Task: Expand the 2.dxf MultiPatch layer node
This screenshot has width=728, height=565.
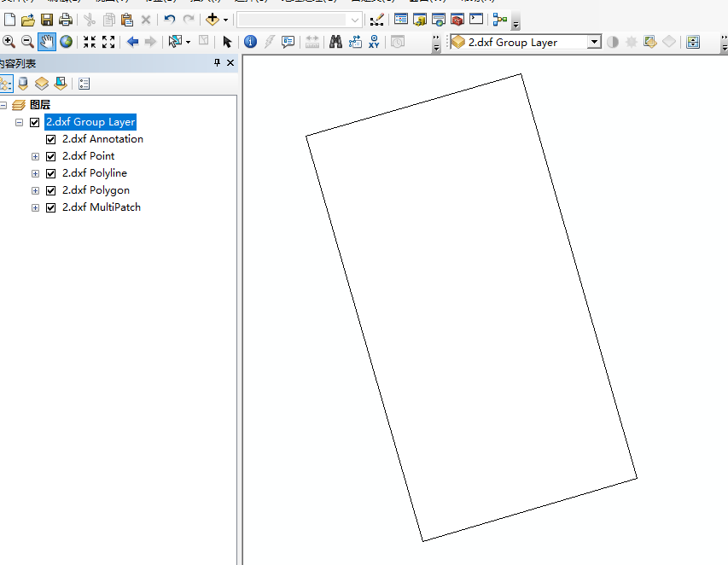Action: (35, 207)
